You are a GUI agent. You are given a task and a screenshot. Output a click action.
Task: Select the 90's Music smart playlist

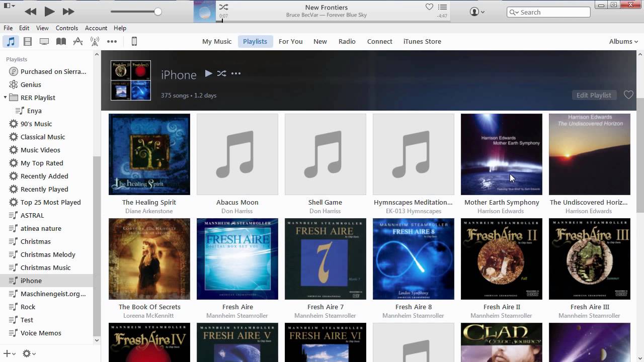click(x=46, y=124)
